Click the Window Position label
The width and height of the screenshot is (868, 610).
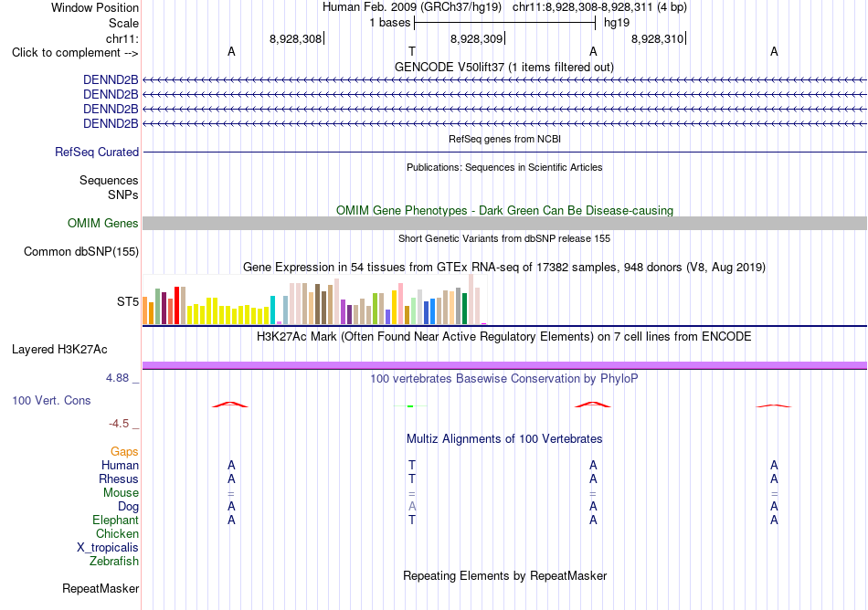coord(95,7)
